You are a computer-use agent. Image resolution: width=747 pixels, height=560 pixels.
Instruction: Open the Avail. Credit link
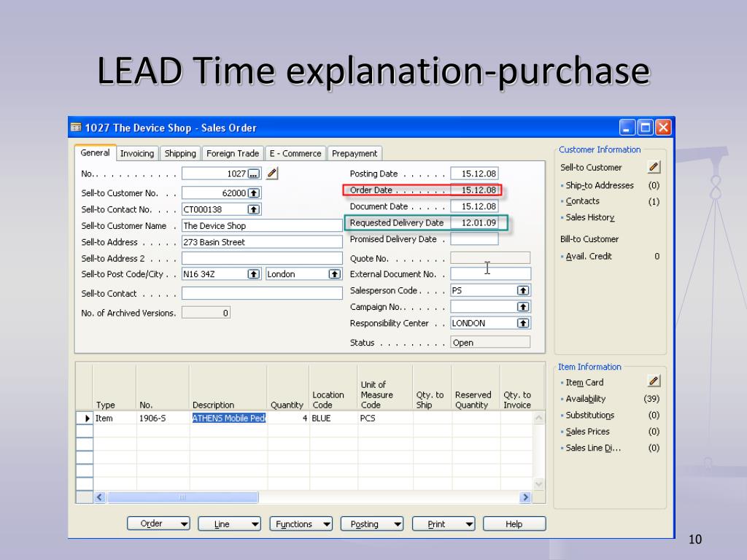coord(589,256)
